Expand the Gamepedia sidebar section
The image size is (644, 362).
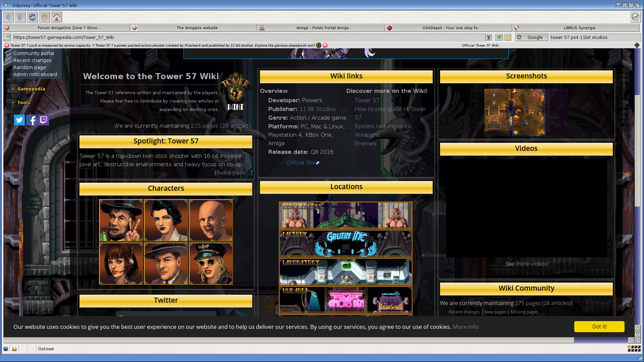coord(31,89)
